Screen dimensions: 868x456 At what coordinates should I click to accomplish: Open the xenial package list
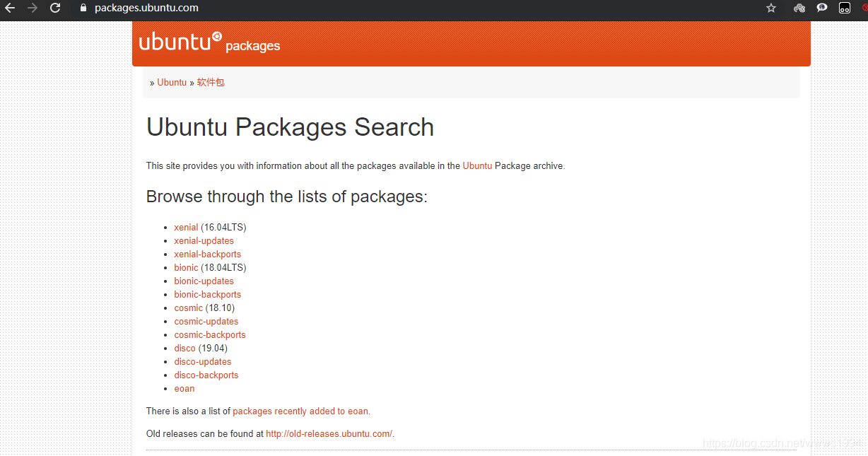coord(186,228)
